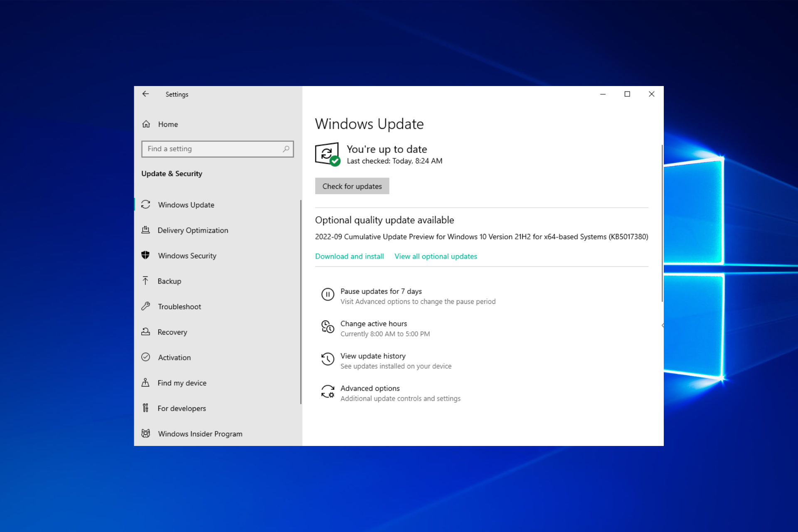The width and height of the screenshot is (798, 532).
Task: Click View update history option
Action: point(372,355)
